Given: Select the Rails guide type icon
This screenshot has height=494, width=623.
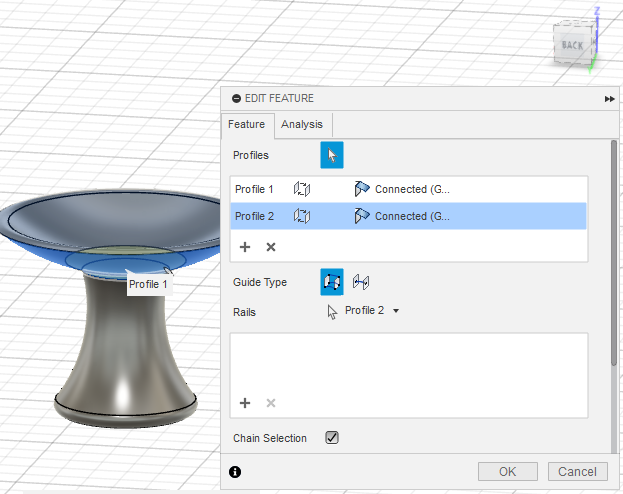Looking at the screenshot, I should pyautogui.click(x=332, y=282).
